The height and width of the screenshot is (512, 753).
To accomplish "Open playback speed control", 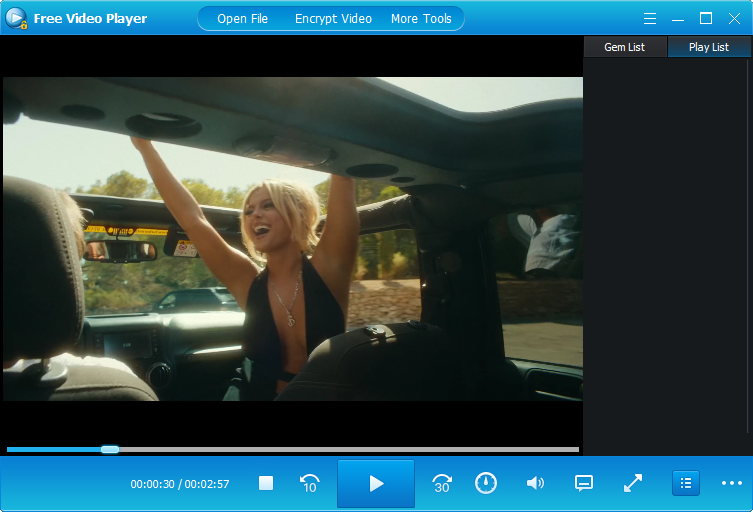I will pyautogui.click(x=486, y=483).
